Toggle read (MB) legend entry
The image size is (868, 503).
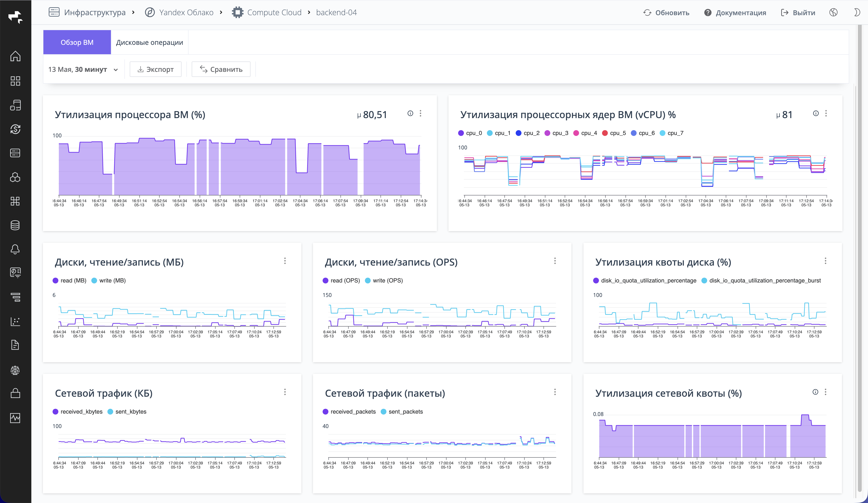[x=69, y=281]
